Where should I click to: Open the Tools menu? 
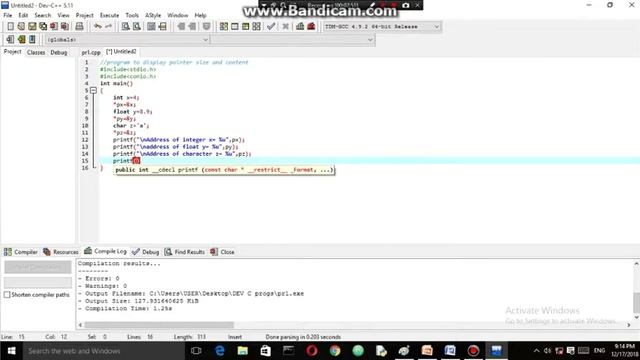tap(132, 15)
